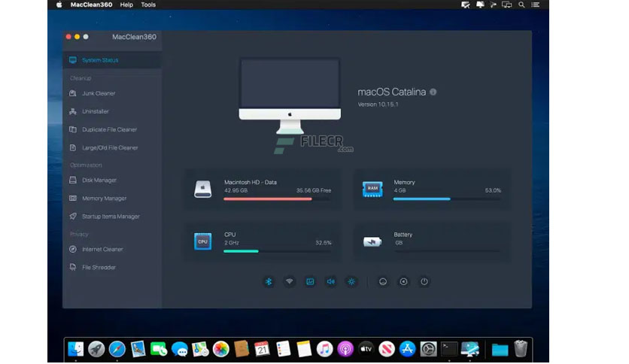This screenshot has height=364, width=629.
Task: Click the '2 GHz' CPU speed text
Action: click(x=232, y=243)
